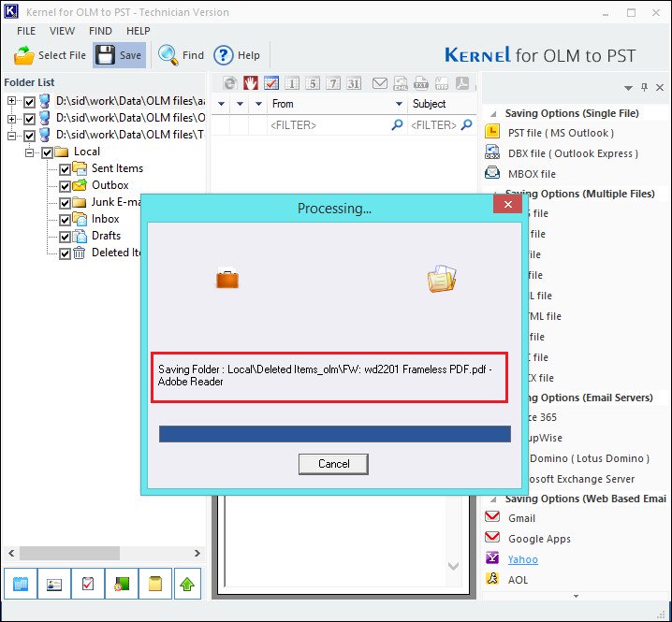Screen dimensions: 672x622
Task: Close the Processing dialog
Action: pos(508,204)
